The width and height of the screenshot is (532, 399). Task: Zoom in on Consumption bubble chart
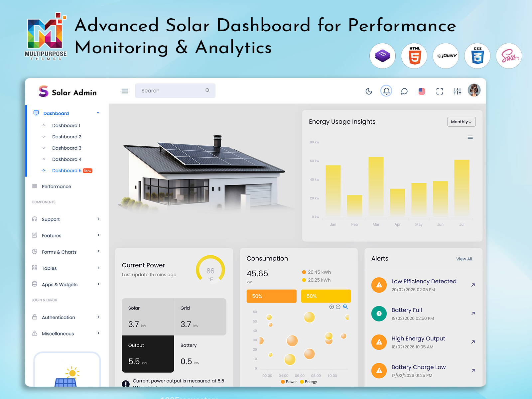pos(332,307)
